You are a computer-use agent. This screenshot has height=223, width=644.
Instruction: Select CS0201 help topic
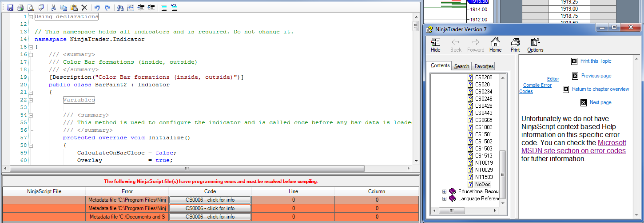[x=483, y=85]
